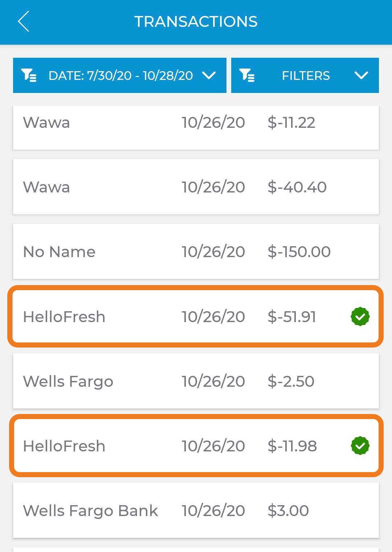Viewport: 392px width, 552px height.
Task: Select the Wells Fargo Bank $3.00 deposit
Action: (x=196, y=510)
